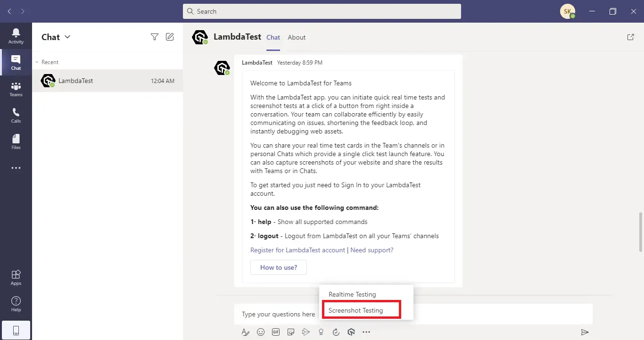
Task: Open more sidebar options via the ellipsis
Action: click(16, 168)
